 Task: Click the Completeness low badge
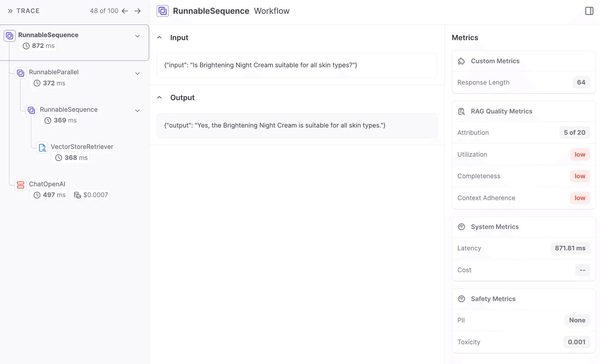coord(580,176)
